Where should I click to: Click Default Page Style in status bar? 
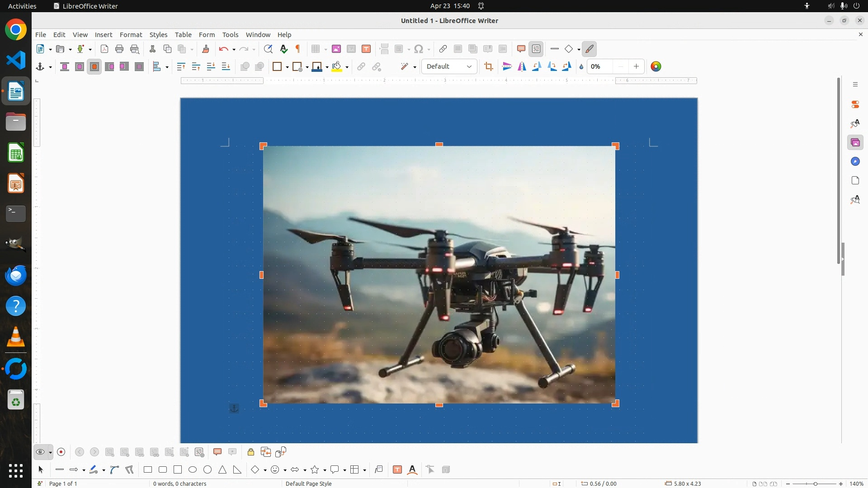point(309,483)
